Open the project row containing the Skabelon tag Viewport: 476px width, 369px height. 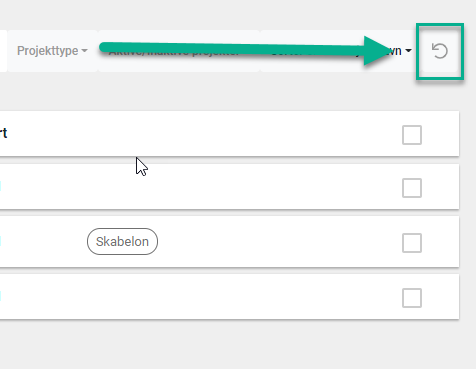(x=230, y=242)
